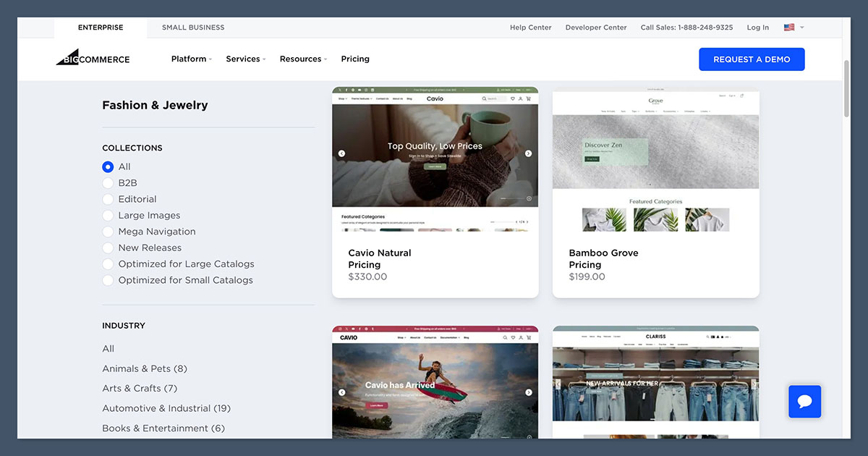Select the B2B collection radio button
868x456 pixels.
(x=108, y=183)
